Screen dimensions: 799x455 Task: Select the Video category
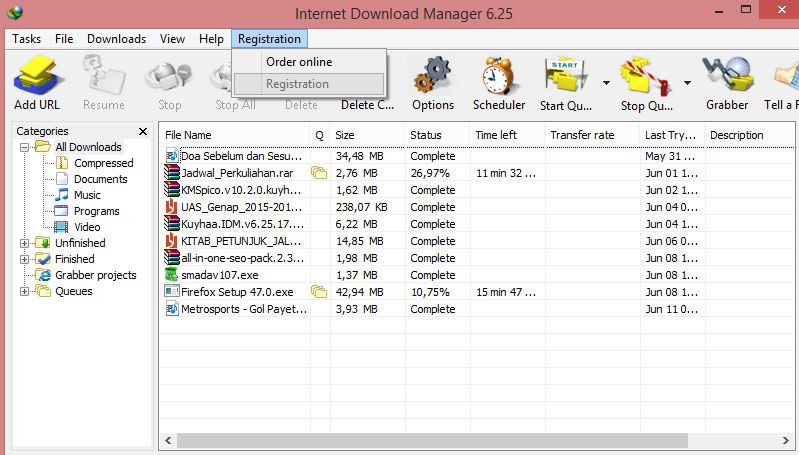87,227
